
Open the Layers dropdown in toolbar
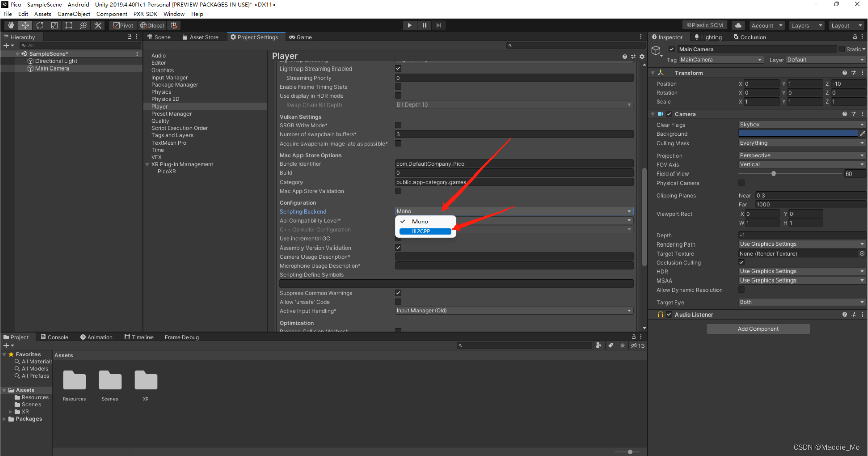pyautogui.click(x=807, y=25)
